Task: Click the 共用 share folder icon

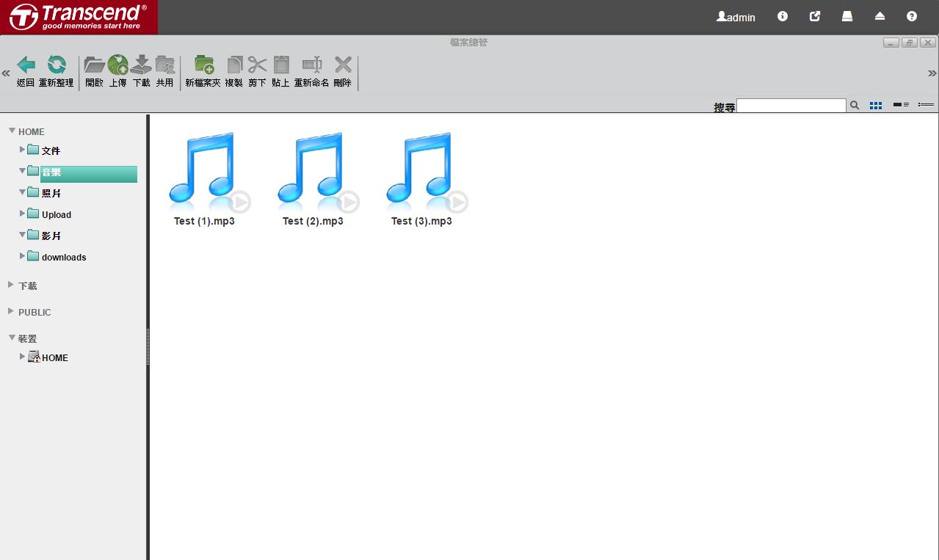Action: [x=165, y=65]
